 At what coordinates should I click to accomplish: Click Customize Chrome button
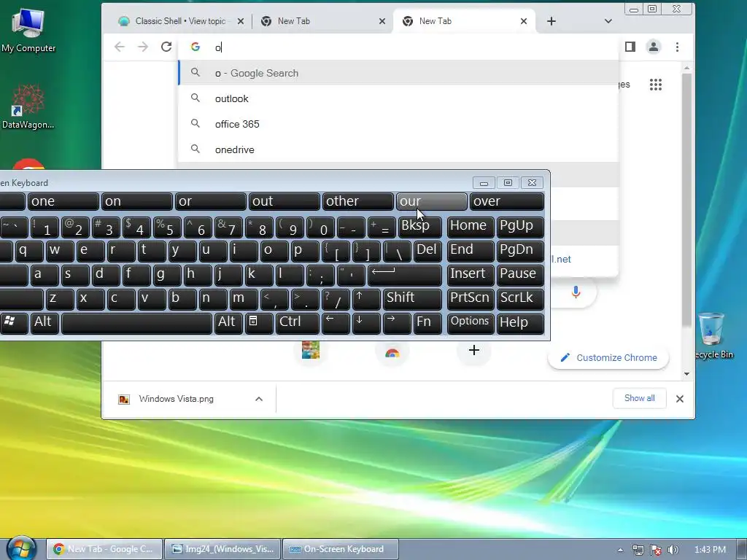tap(608, 357)
